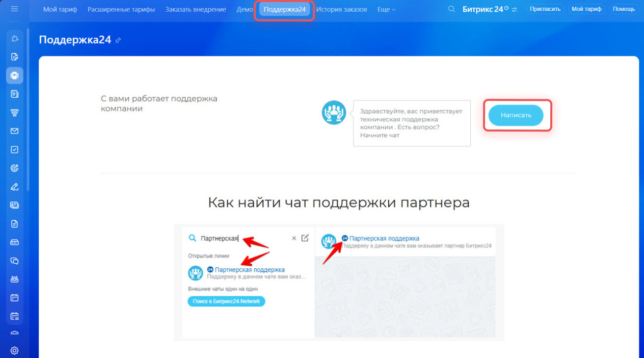Click the heading Как найти чат поддержки партнера

coord(339,202)
